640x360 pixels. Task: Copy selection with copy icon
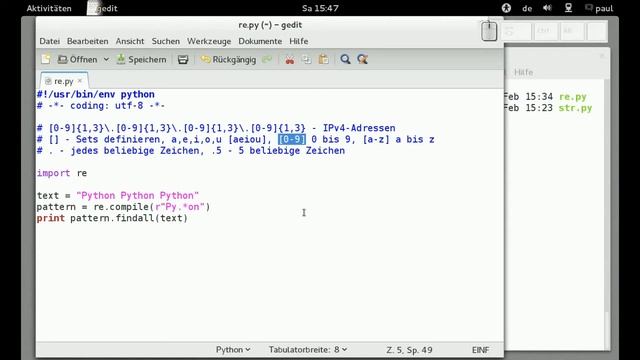pyautogui.click(x=306, y=60)
